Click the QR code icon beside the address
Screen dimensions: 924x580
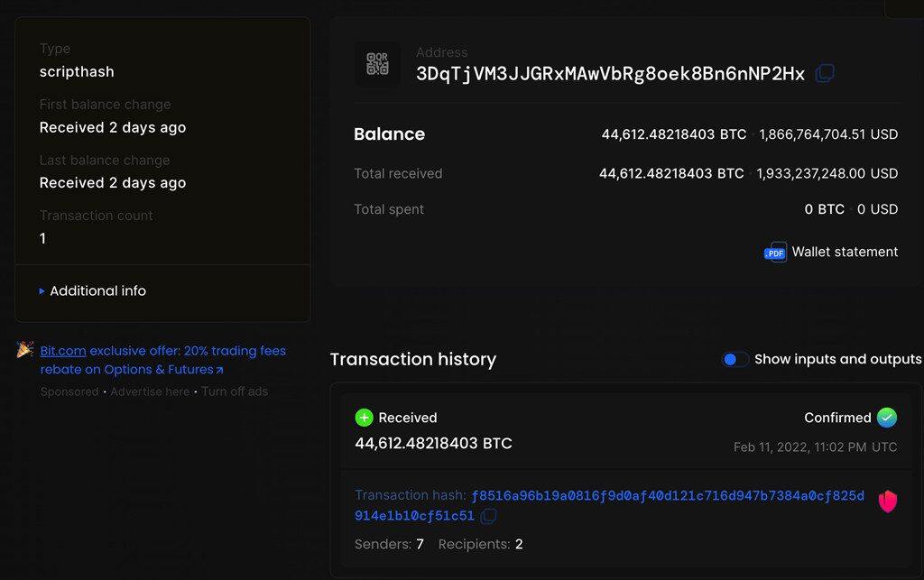[x=379, y=64]
